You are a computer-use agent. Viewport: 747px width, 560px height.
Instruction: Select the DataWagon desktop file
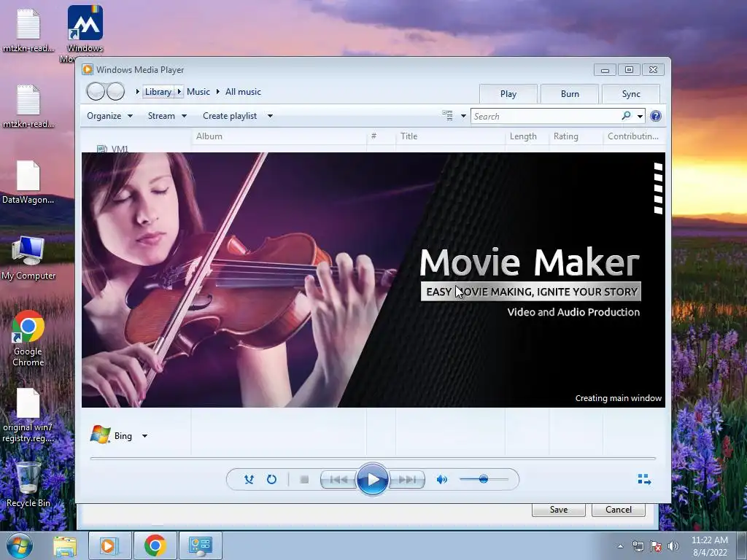[28, 182]
